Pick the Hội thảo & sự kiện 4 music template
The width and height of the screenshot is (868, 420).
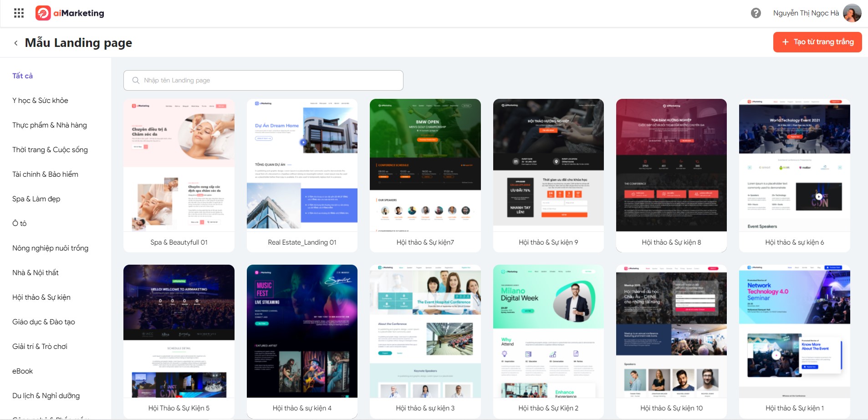(x=302, y=341)
